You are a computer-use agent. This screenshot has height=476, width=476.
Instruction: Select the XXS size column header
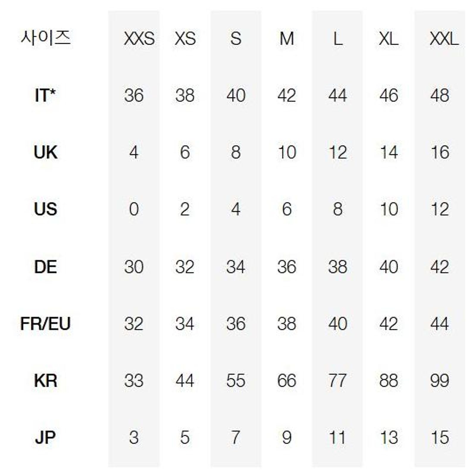(139, 39)
